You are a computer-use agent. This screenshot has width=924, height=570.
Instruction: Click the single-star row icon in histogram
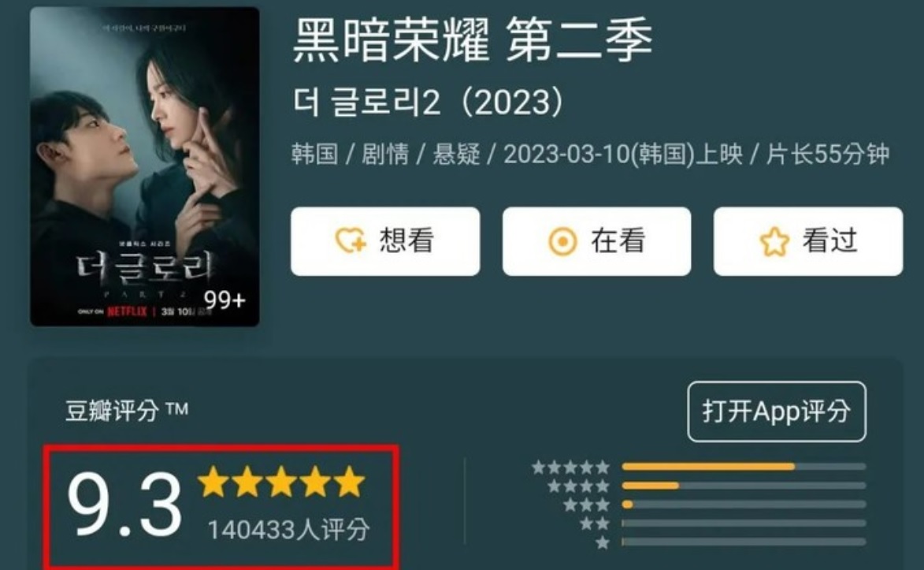click(603, 542)
